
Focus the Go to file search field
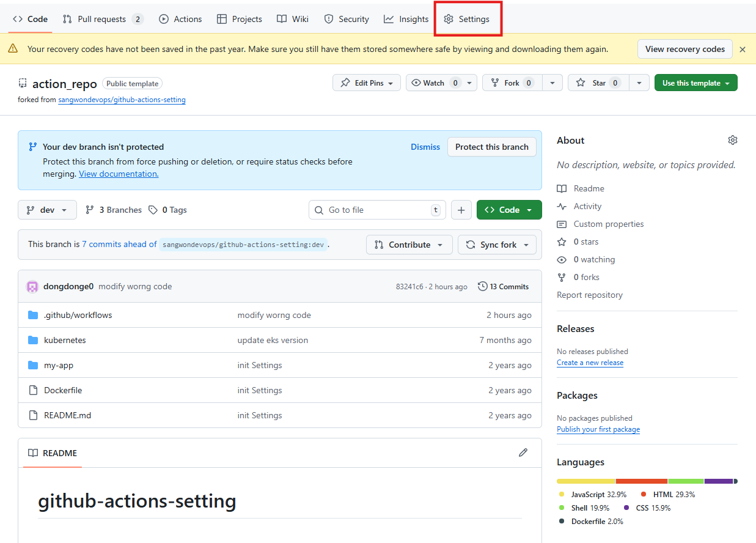378,210
